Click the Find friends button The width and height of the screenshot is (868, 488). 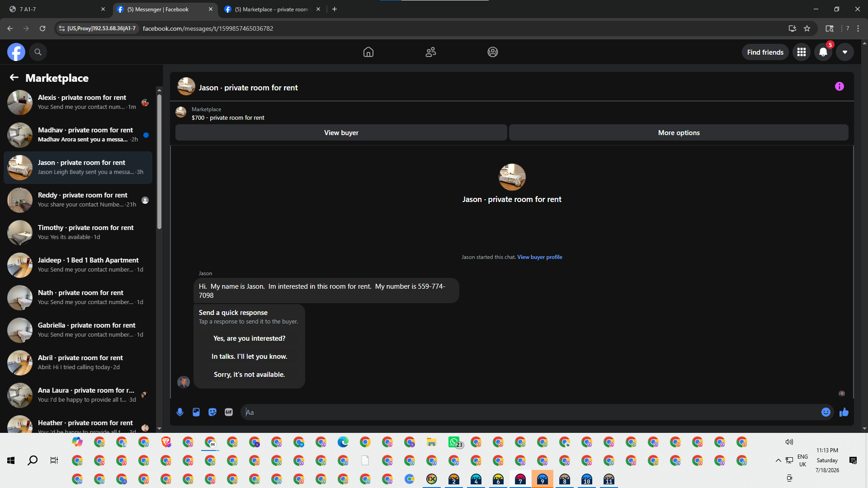click(x=765, y=52)
